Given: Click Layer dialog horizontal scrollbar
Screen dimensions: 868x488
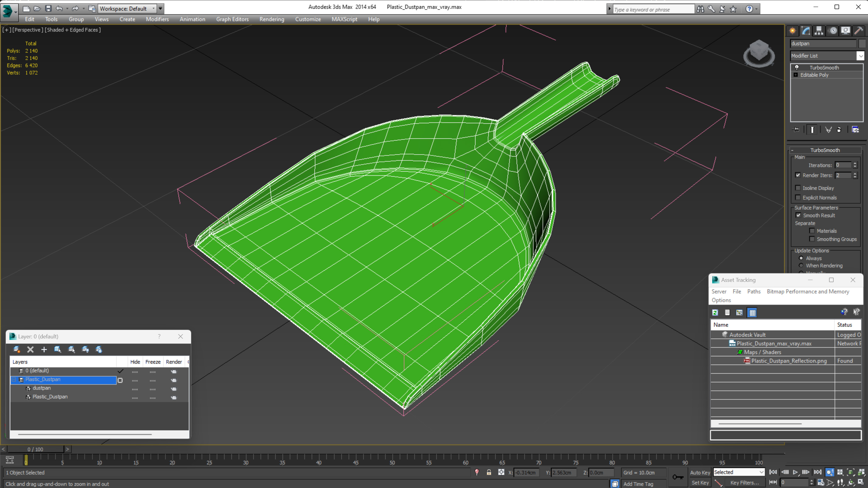Looking at the screenshot, I should pyautogui.click(x=85, y=434).
